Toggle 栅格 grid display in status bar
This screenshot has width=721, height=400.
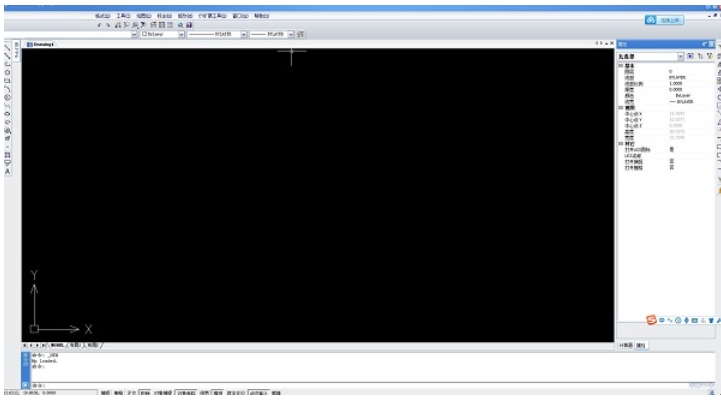pyautogui.click(x=119, y=393)
